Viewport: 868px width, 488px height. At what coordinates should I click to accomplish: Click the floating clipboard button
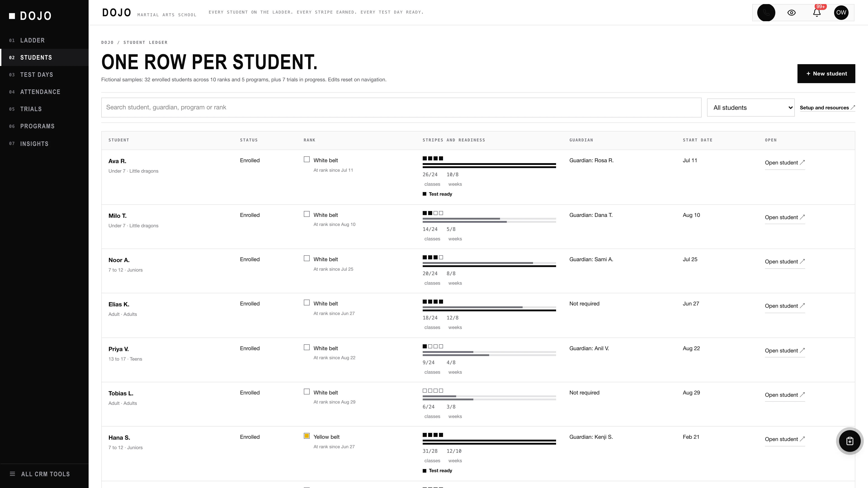pos(849,441)
